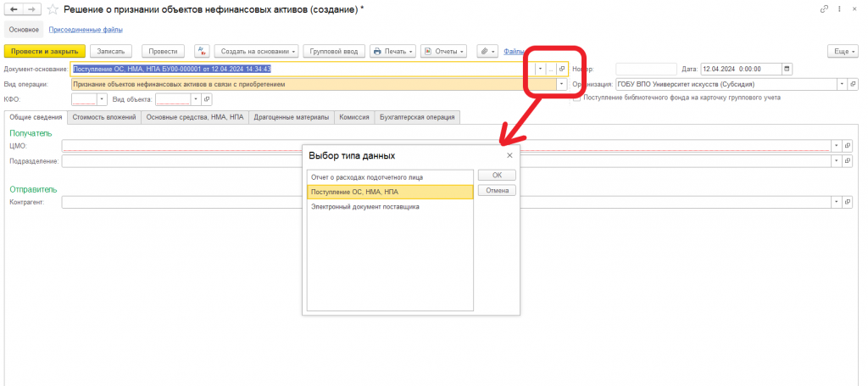Go forward with the right arrow button
868x386 pixels.
(32, 9)
